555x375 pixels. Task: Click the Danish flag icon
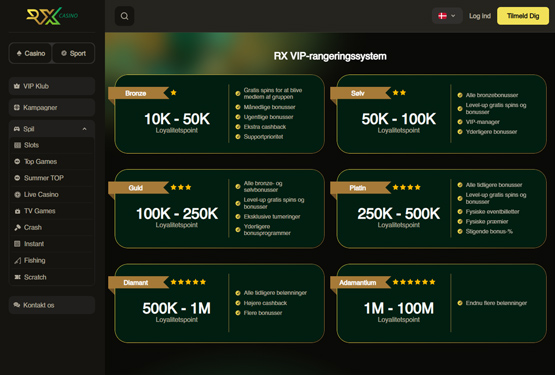(442, 16)
